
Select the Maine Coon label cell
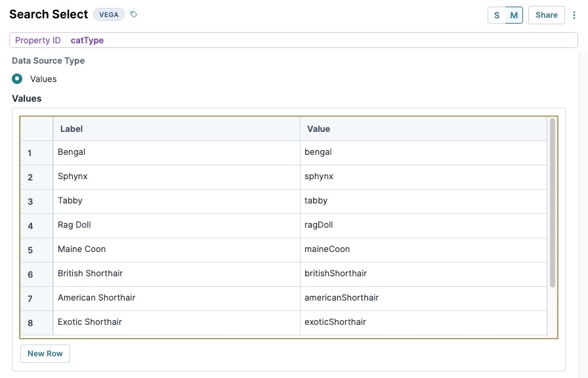(177, 250)
